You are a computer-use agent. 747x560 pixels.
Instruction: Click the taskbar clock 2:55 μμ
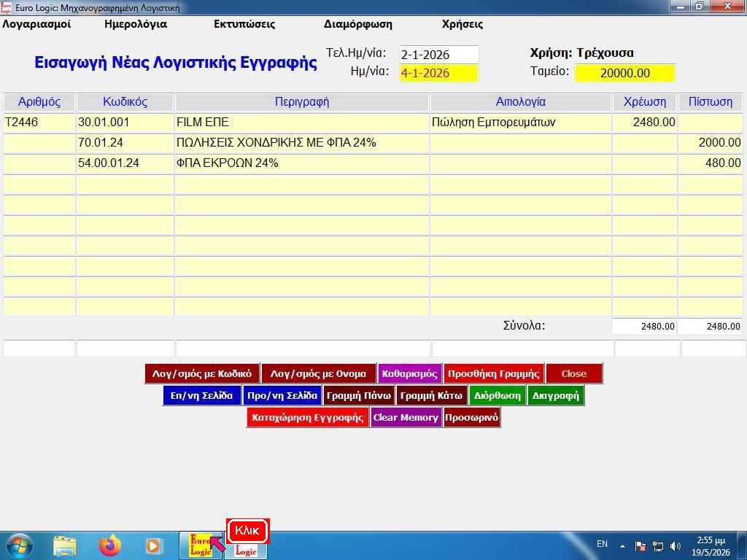[711, 540]
